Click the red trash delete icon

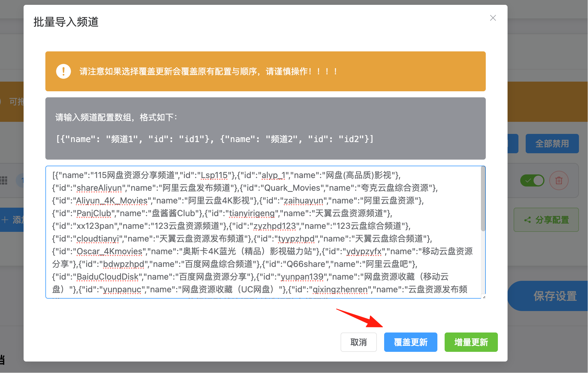click(559, 180)
